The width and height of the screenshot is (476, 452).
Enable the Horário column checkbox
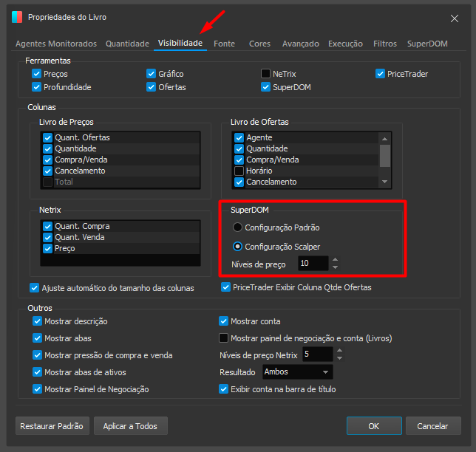(239, 171)
